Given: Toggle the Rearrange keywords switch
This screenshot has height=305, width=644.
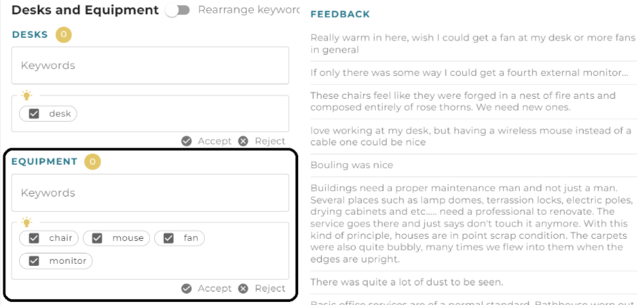Looking at the screenshot, I should (x=178, y=10).
